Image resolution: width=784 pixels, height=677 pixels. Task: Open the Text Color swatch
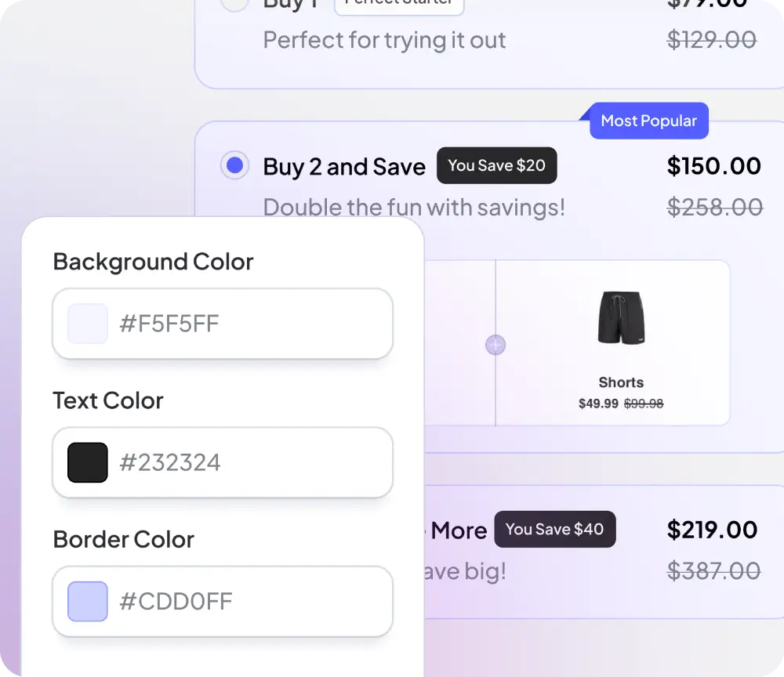[86, 462]
